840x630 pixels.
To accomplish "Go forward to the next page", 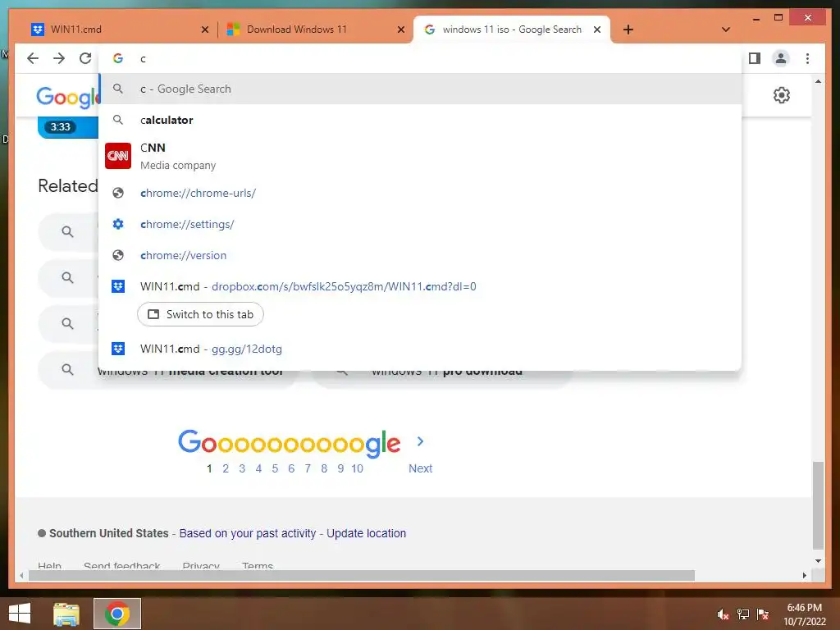I will tap(59, 58).
